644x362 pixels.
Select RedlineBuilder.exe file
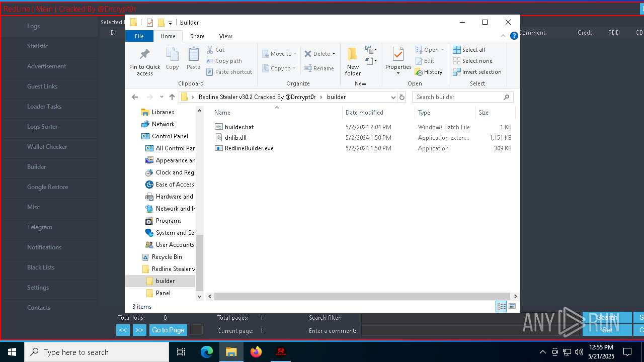tap(249, 148)
